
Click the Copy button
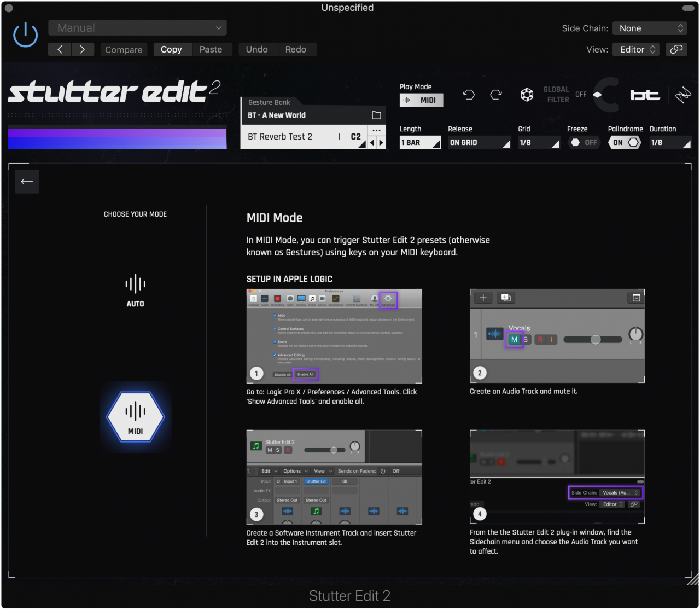172,49
